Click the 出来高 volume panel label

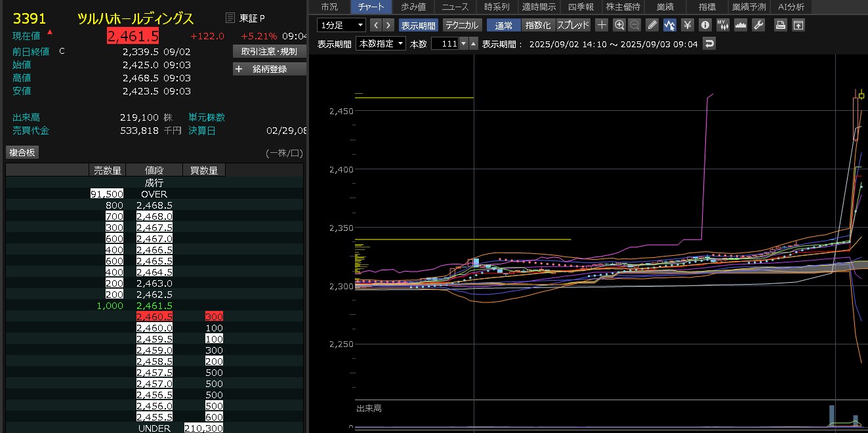point(369,408)
